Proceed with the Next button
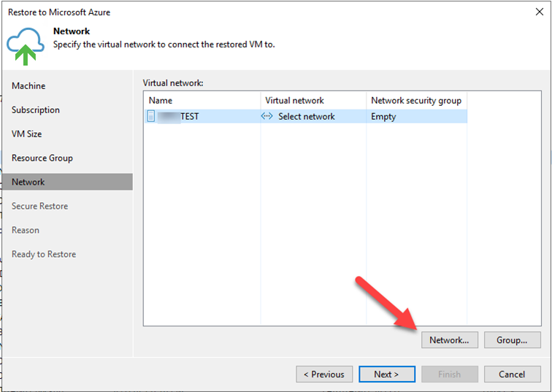This screenshot has height=392, width=552. (x=387, y=374)
